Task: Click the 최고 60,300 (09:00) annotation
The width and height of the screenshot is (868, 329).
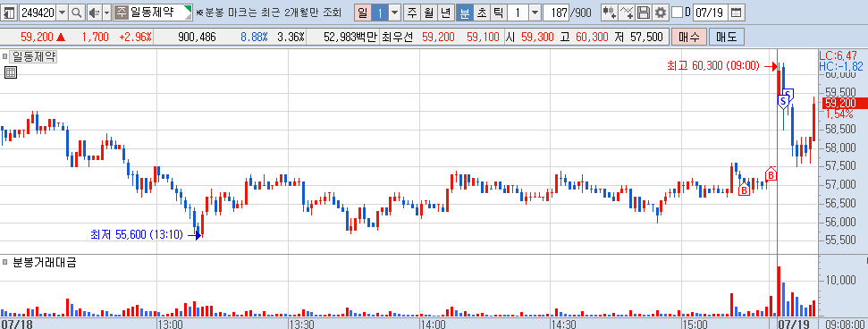Action: [713, 66]
